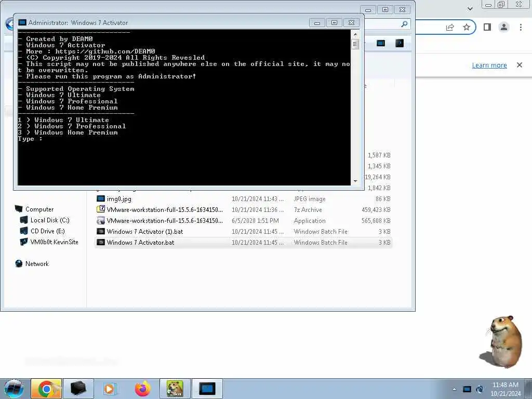Toggle Chrome side panel icon

(487, 27)
